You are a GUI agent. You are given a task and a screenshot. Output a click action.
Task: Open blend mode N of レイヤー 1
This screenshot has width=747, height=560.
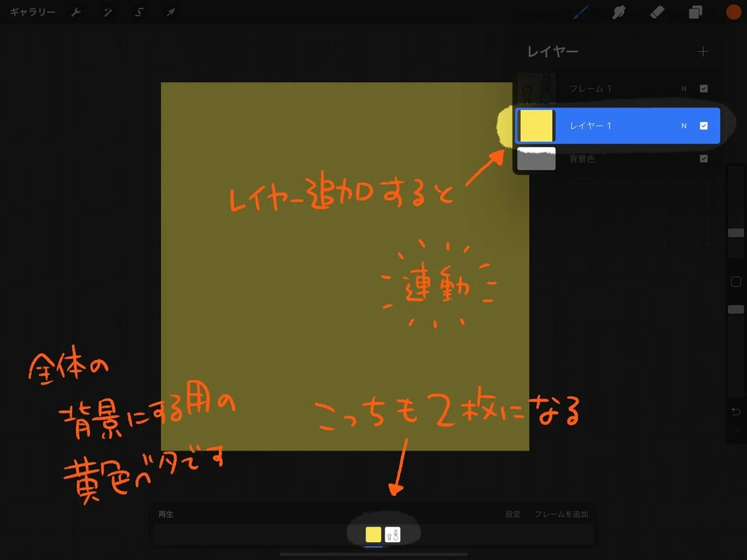tap(684, 126)
